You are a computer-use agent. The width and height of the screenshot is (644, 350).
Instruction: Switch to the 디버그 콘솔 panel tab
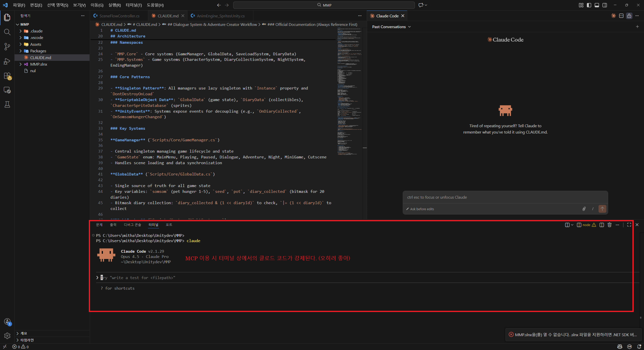click(x=132, y=225)
